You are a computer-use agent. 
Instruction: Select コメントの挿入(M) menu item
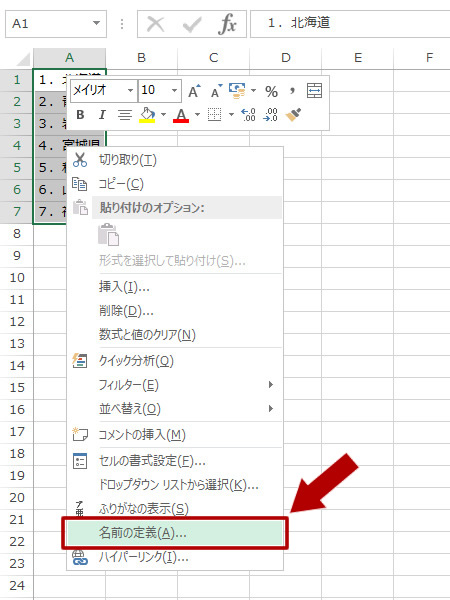[x=175, y=434]
